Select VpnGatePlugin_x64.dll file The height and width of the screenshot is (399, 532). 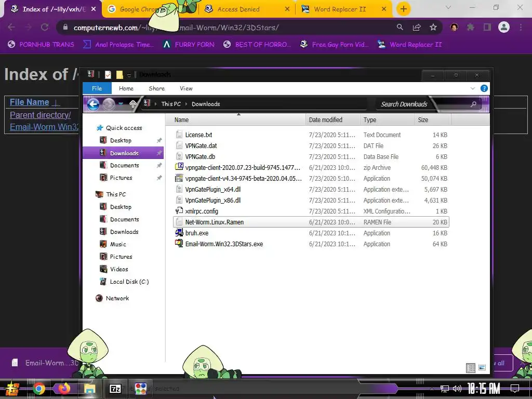(x=311, y=189)
